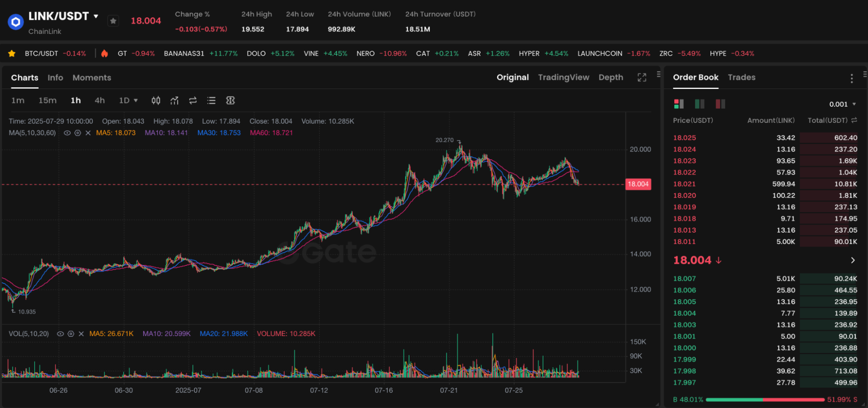Click the ChainLink coin logo icon
The image size is (868, 408).
[x=16, y=21]
